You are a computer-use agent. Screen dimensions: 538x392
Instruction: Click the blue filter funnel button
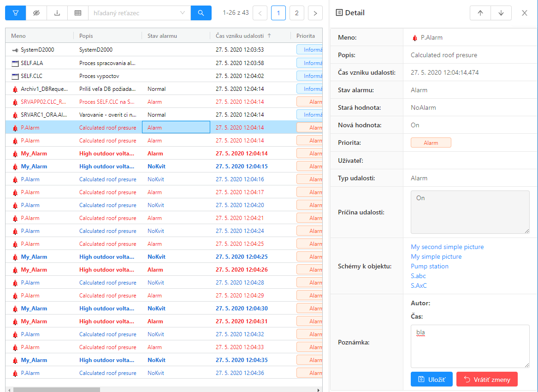tap(15, 13)
